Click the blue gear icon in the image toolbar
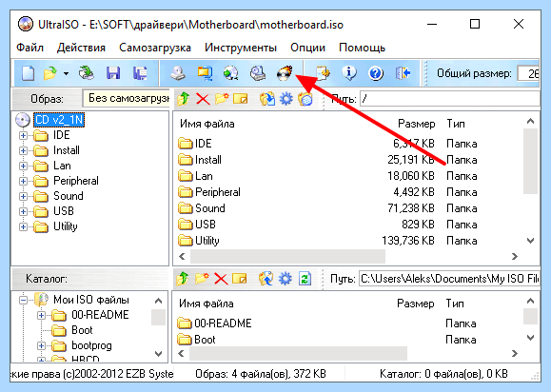 coord(286,99)
